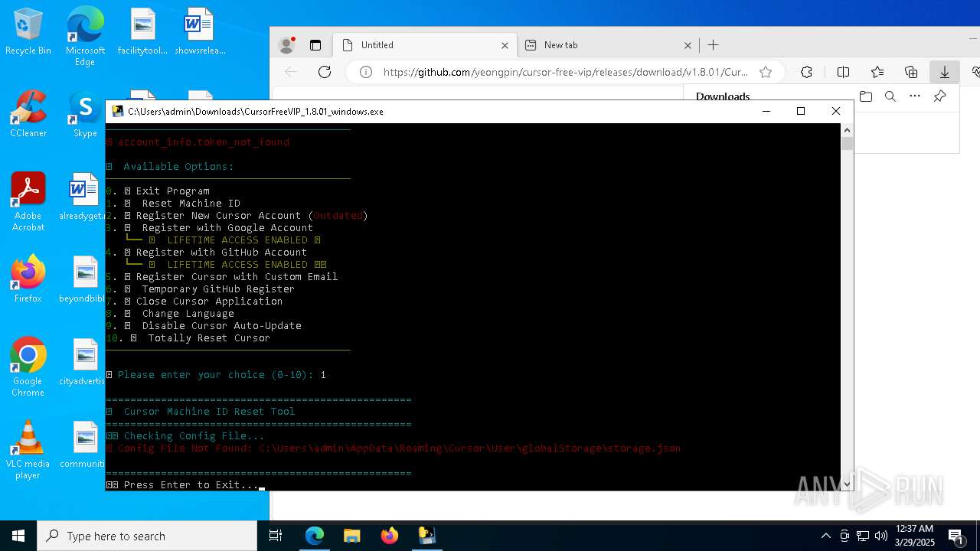
Task: Switch to the New tab tab in Edge
Action: tap(608, 45)
